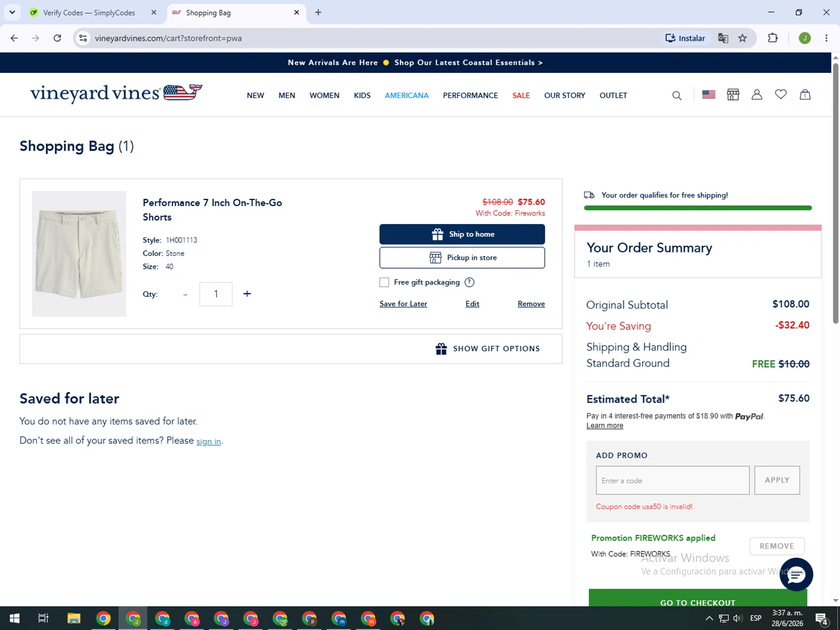Screen dimensions: 840x630
Task: Click the page vertical scrollbar
Action: pos(836,193)
